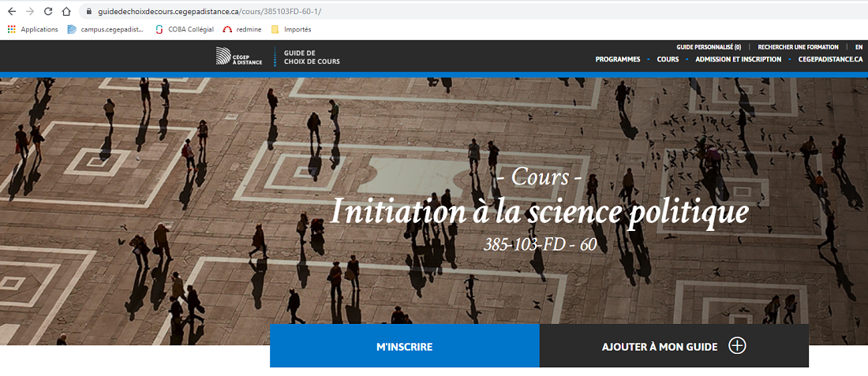Open the COBA Collégial bookmark
The height and width of the screenshot is (376, 868).
[185, 29]
